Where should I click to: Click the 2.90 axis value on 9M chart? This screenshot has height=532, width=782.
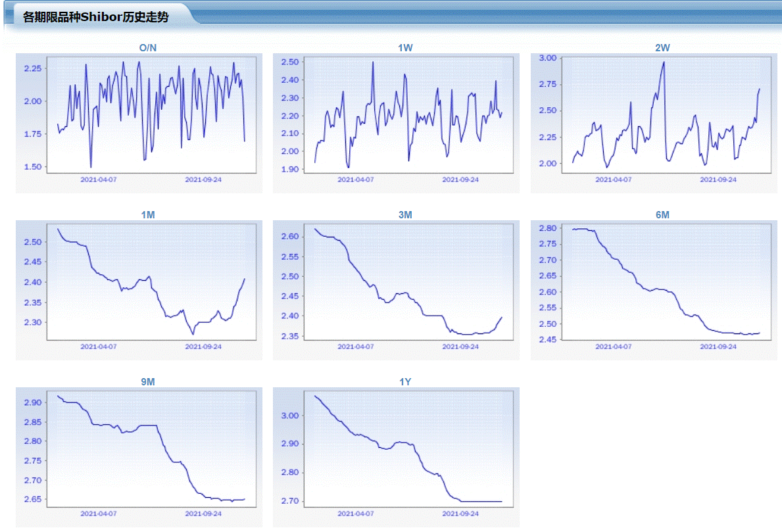click(33, 402)
